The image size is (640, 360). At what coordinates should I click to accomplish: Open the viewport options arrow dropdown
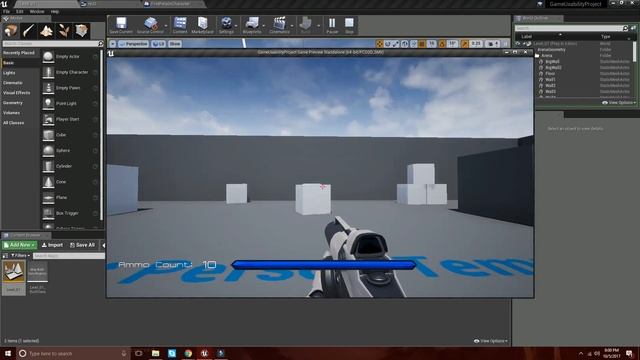pyautogui.click(x=113, y=44)
